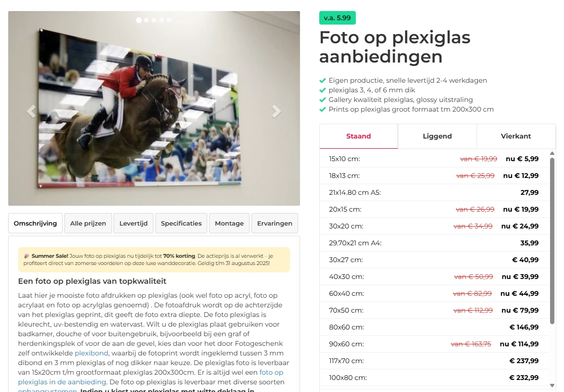Advance carousel using the right arrow

coord(276,111)
